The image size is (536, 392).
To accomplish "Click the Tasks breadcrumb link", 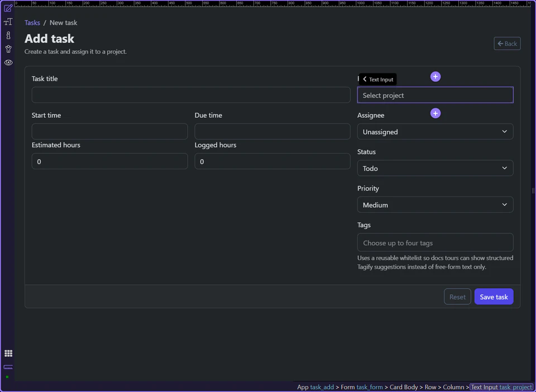I will (32, 22).
